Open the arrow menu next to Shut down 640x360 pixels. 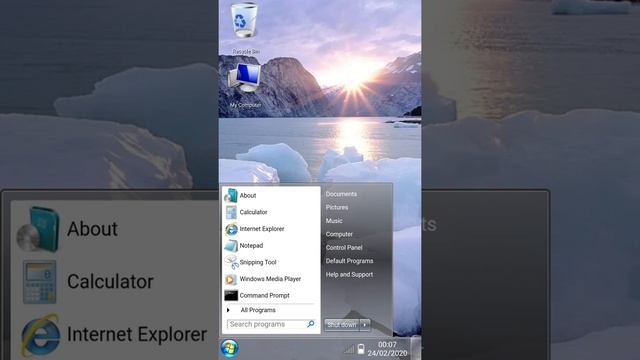(x=364, y=325)
